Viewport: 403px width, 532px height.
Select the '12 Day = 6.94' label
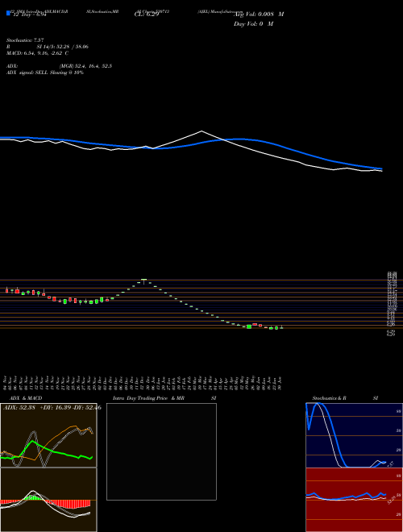pos(29,15)
